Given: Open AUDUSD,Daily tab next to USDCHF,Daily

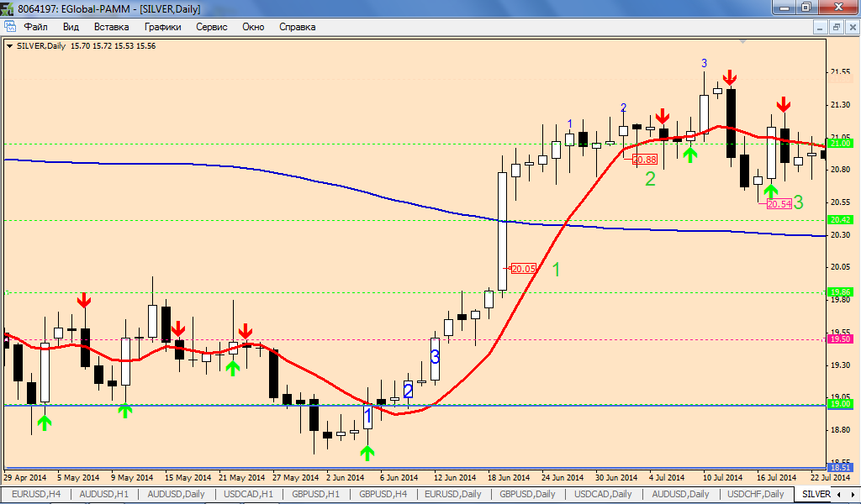Looking at the screenshot, I should point(680,494).
